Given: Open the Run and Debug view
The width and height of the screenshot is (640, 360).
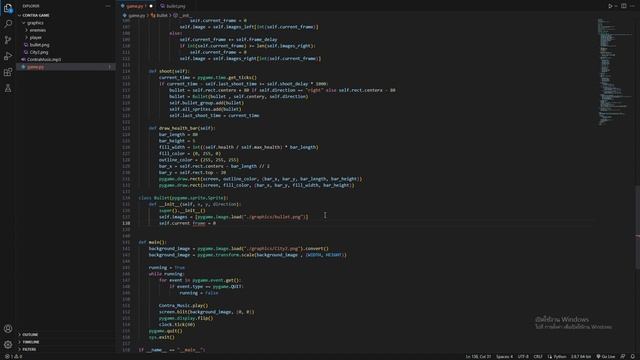Looking at the screenshot, I should [8, 56].
